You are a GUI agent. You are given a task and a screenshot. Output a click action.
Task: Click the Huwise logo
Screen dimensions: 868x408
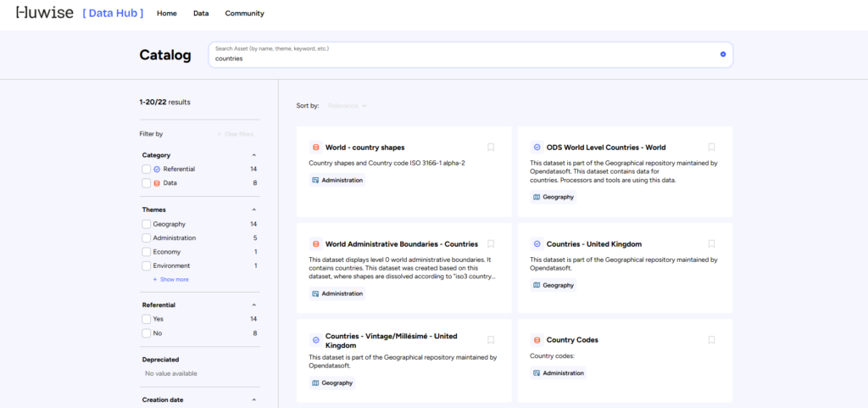point(44,14)
